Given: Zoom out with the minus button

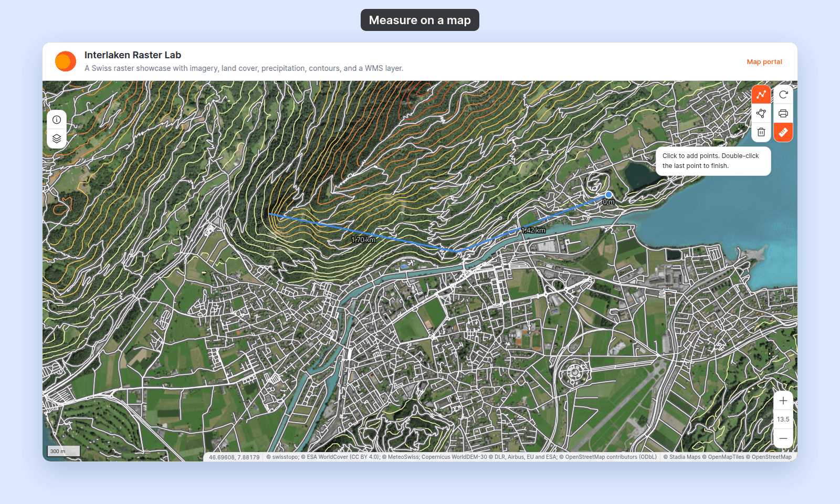Looking at the screenshot, I should click(x=783, y=438).
